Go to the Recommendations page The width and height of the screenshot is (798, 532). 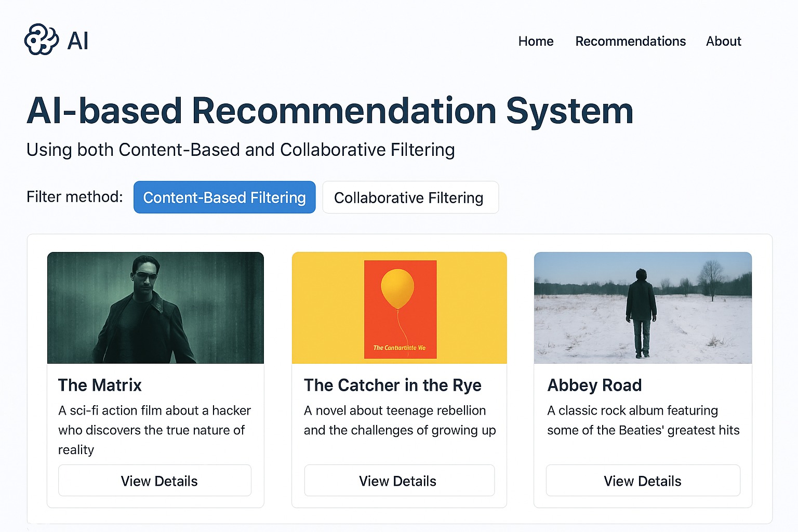point(630,41)
